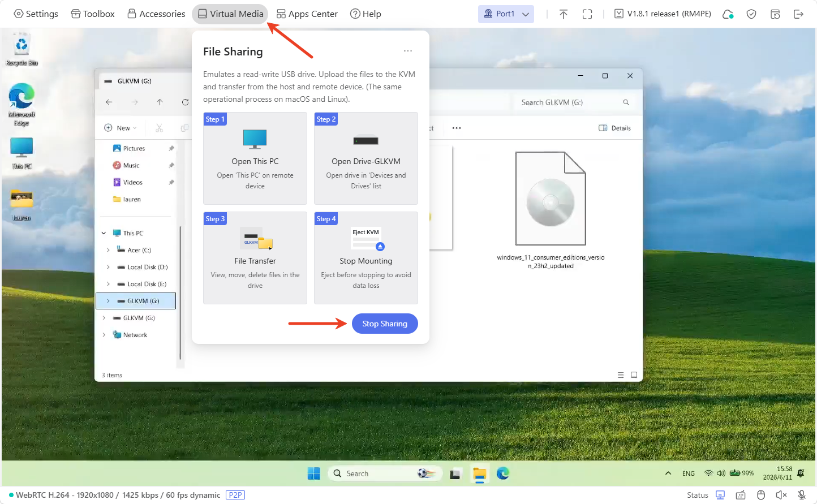Click the blue monitor status icon in status bar
Screen dimensions: 817x504
point(720,495)
